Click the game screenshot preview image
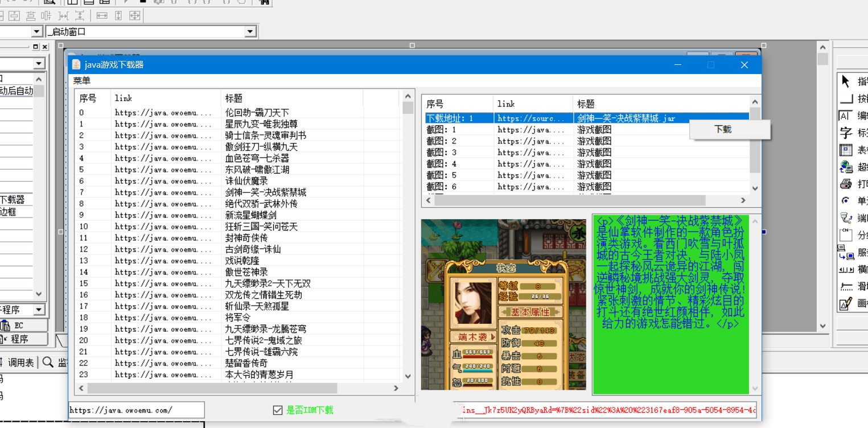Image resolution: width=868 pixels, height=428 pixels. pyautogui.click(x=503, y=304)
